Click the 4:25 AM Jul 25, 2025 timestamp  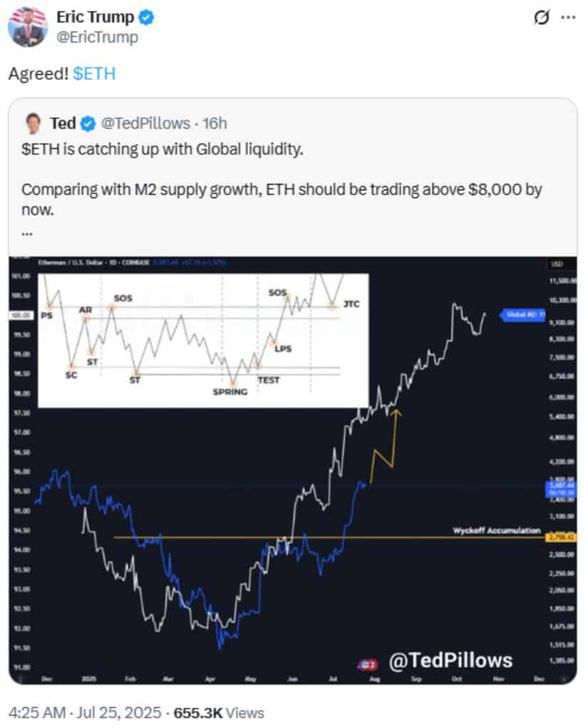point(85,713)
